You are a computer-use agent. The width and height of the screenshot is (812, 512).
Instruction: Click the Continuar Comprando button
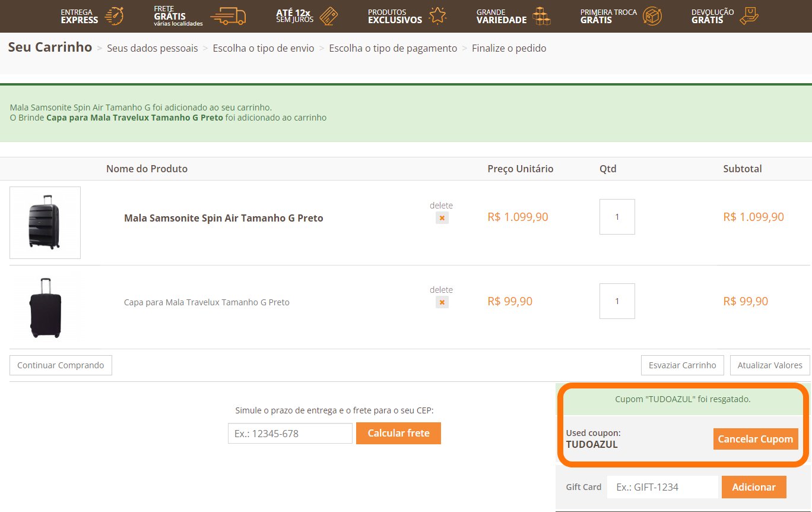61,365
